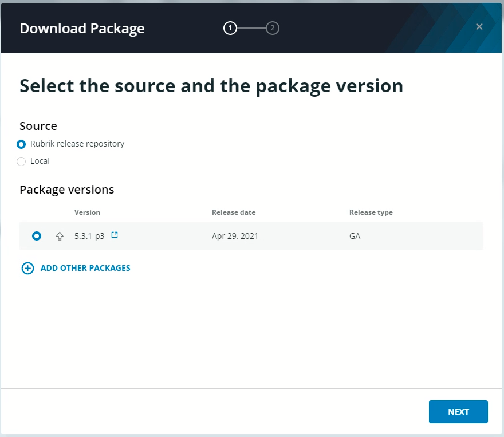Go to step 1 in the wizard indicator
This screenshot has height=437, width=504.
(230, 28)
